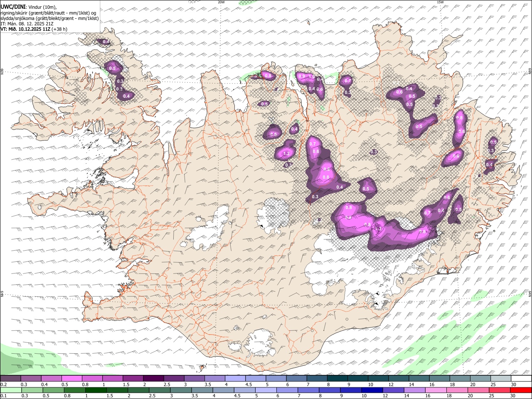
Task: Pick upper scale swatch between 1 and 1.5
Action: coord(112,378)
